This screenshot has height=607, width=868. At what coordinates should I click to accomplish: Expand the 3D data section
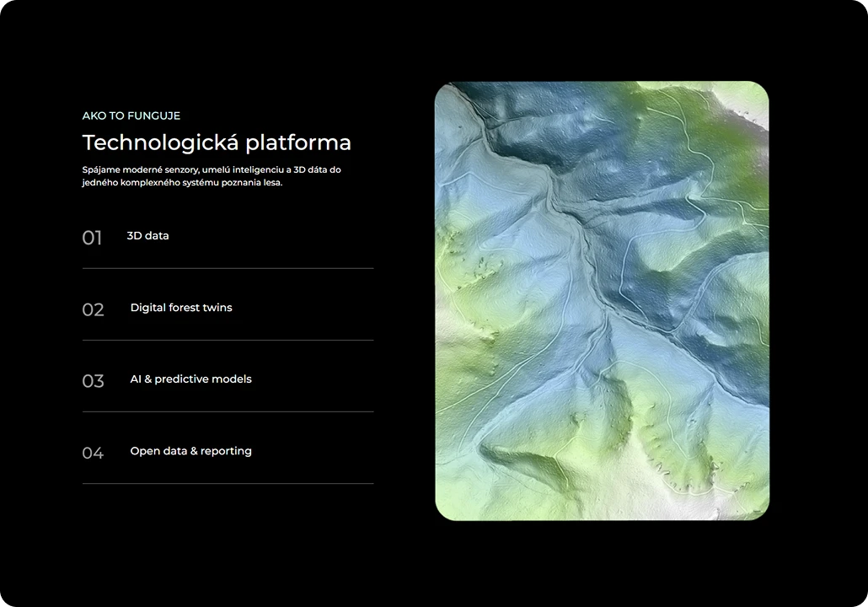(x=147, y=236)
